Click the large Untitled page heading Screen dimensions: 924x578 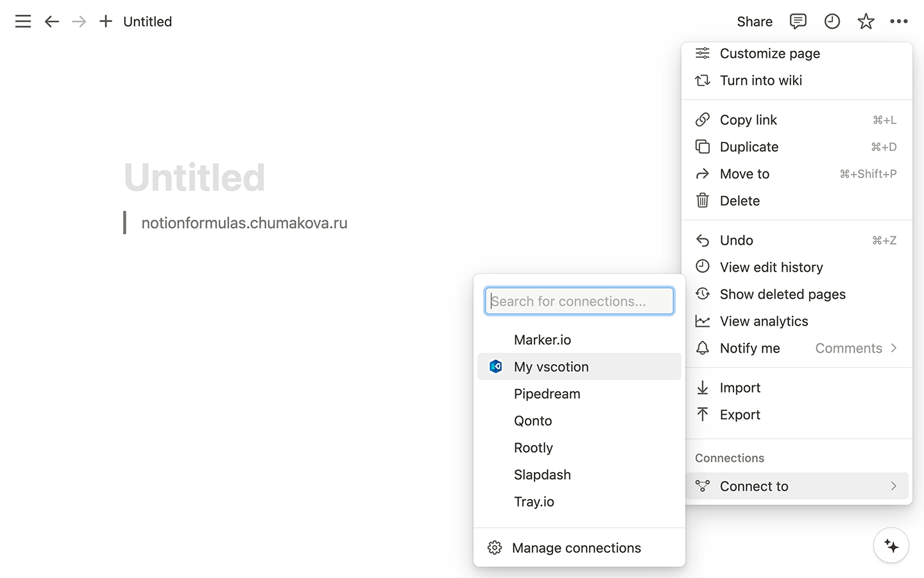click(x=194, y=177)
